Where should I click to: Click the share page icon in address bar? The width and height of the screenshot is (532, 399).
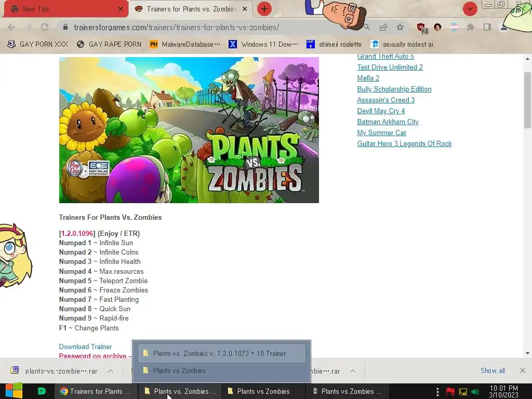point(383,27)
